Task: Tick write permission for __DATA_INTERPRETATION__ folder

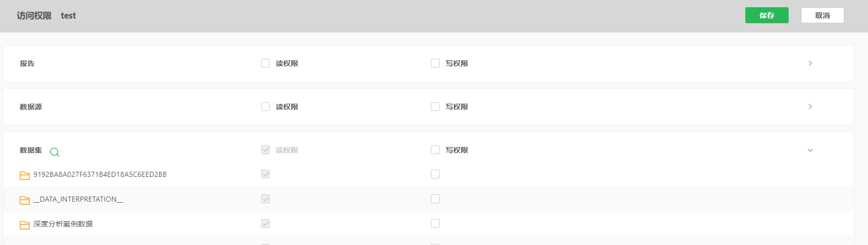Action: click(436, 199)
